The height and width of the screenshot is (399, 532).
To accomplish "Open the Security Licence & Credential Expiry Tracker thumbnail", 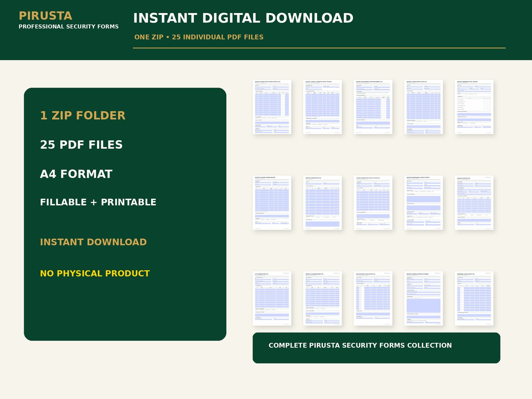I will pos(323,107).
